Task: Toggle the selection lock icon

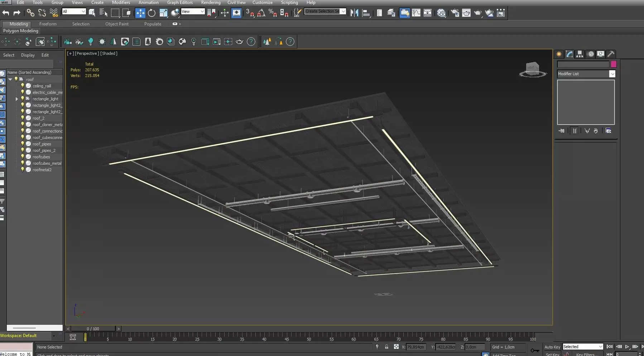Action: coord(386,347)
